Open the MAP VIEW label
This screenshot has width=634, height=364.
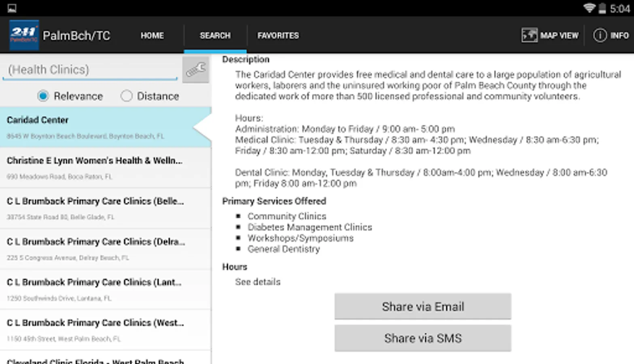pyautogui.click(x=559, y=36)
